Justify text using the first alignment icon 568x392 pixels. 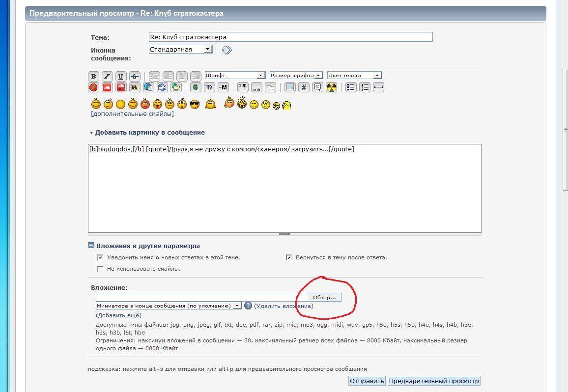pos(154,76)
